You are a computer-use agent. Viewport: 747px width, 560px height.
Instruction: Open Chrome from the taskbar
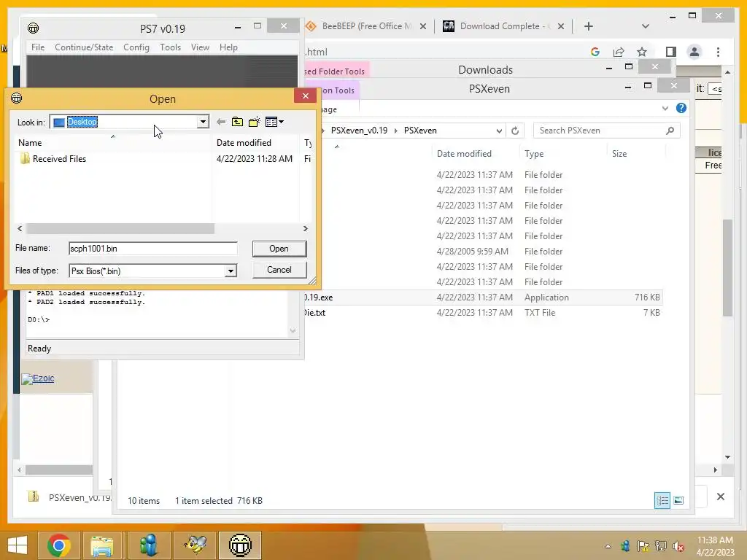point(59,545)
